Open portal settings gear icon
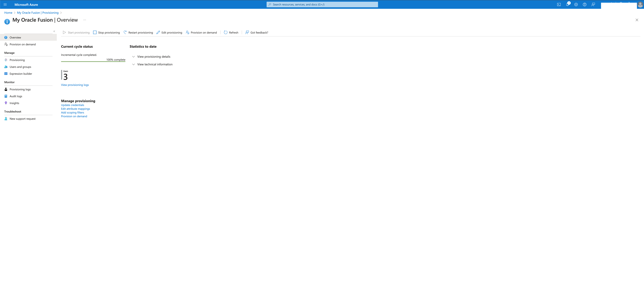 pyautogui.click(x=576, y=5)
